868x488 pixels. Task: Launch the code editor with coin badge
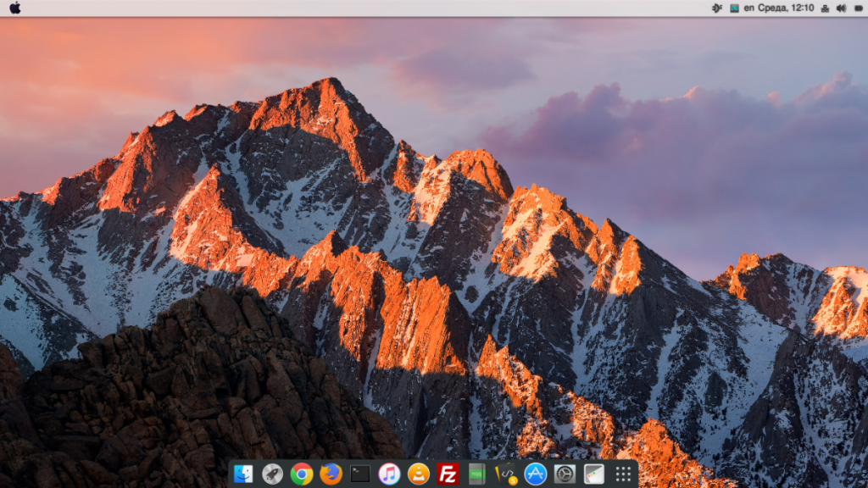tap(506, 474)
